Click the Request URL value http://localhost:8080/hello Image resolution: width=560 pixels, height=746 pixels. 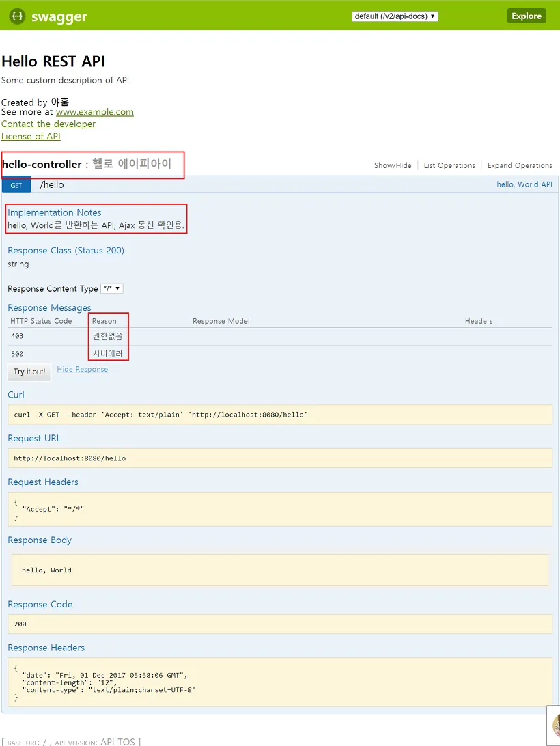click(x=70, y=458)
